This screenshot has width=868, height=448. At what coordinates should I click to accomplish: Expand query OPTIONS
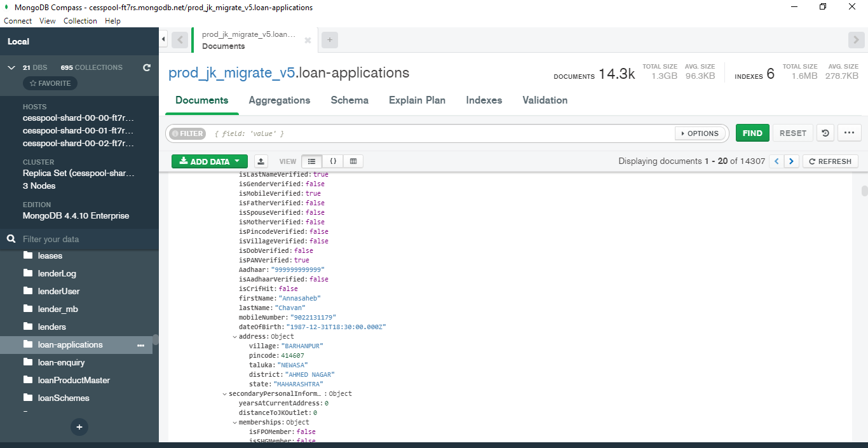[700, 133]
